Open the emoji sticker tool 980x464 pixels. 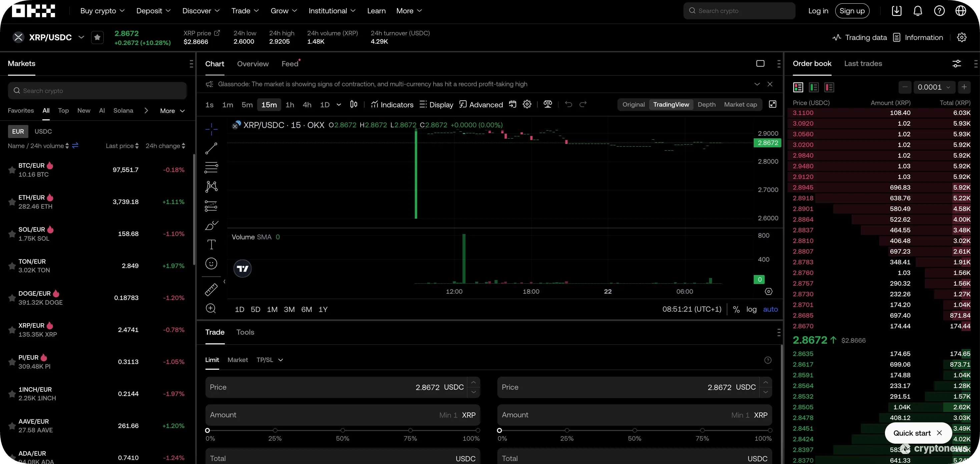[x=211, y=263]
